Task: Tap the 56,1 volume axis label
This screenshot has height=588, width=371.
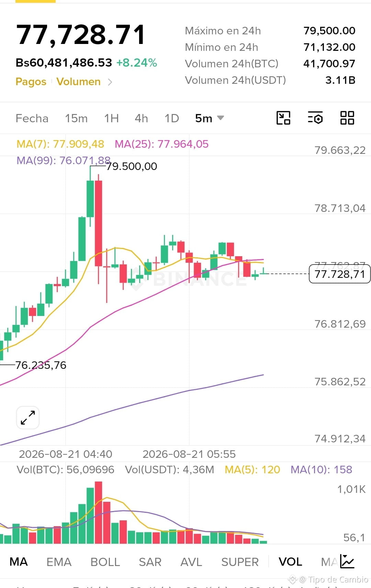Action: point(355,538)
